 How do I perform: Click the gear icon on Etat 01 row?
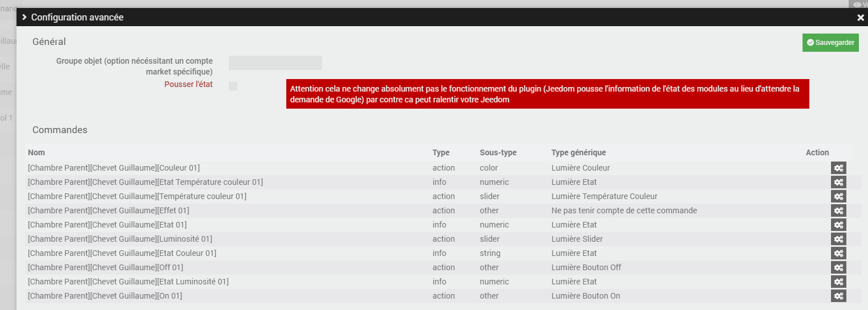pyautogui.click(x=838, y=225)
